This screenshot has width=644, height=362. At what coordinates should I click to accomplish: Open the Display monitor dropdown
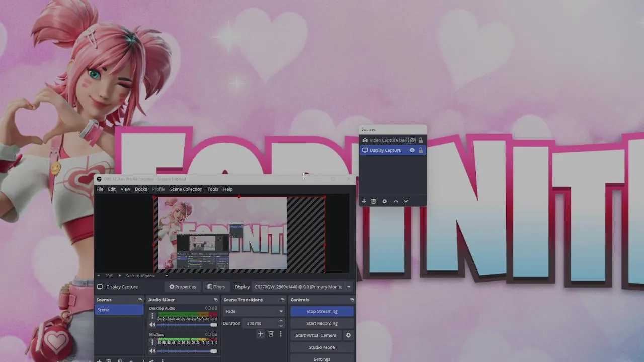point(349,287)
